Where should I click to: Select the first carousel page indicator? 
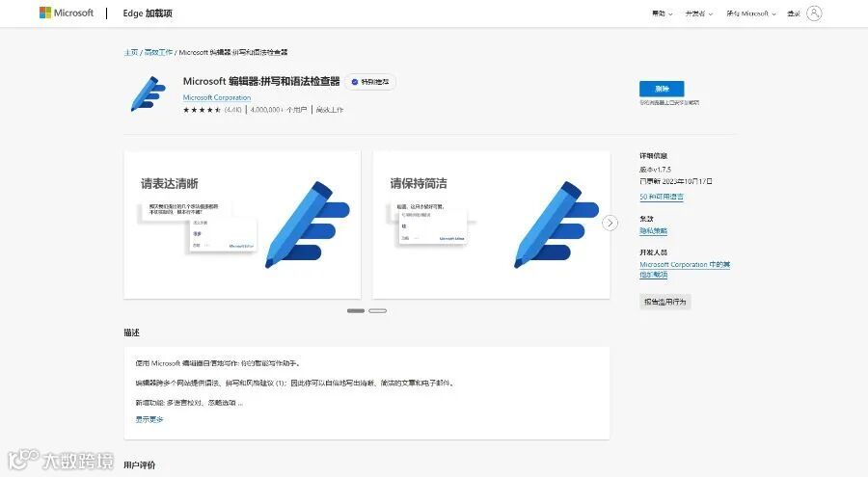tap(355, 311)
